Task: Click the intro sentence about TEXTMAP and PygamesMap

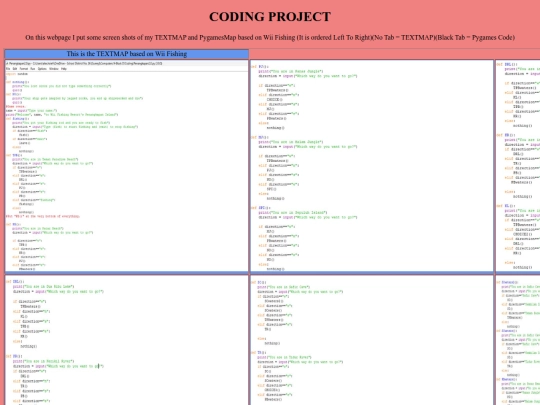Action: click(x=270, y=38)
